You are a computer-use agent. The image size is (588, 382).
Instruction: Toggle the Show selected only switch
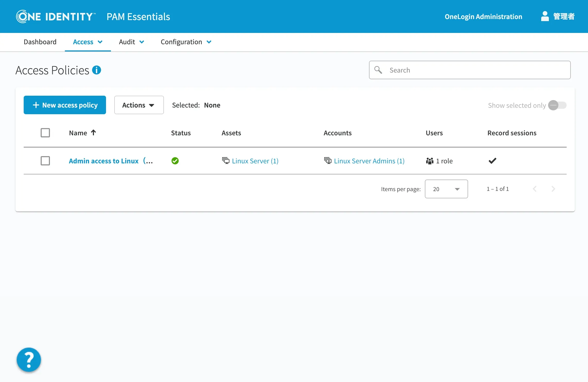click(x=557, y=105)
